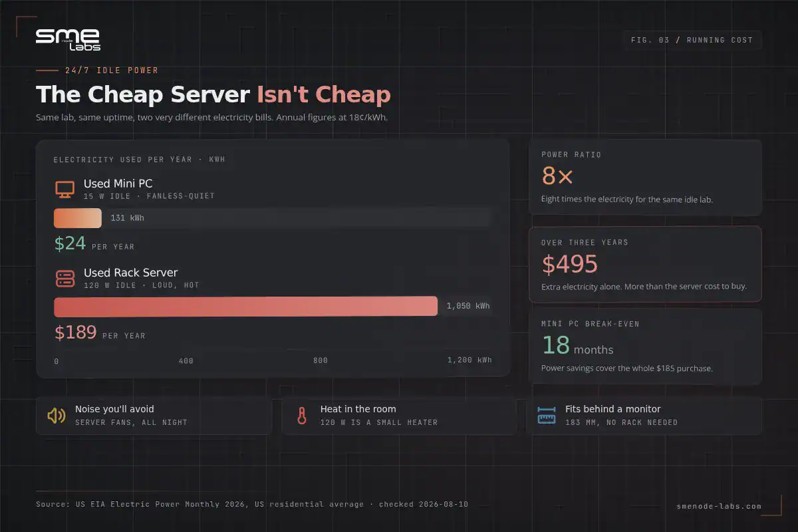
Task: Click the Fits behind a monitor heading
Action: click(x=613, y=409)
